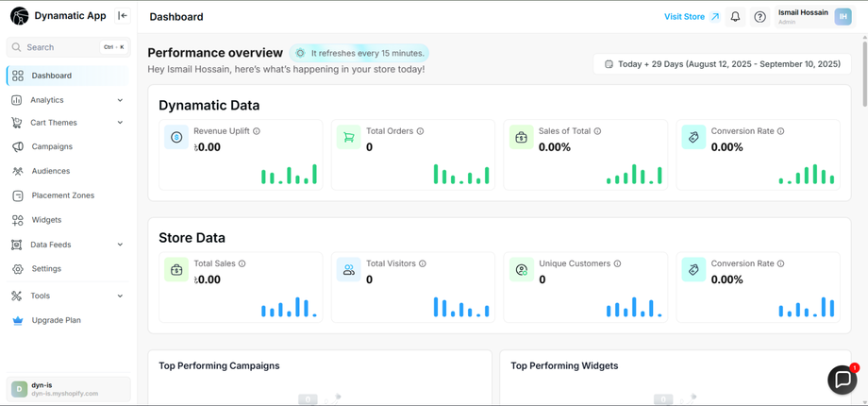The width and height of the screenshot is (868, 406).
Task: Open the chat support bubble
Action: tap(842, 379)
